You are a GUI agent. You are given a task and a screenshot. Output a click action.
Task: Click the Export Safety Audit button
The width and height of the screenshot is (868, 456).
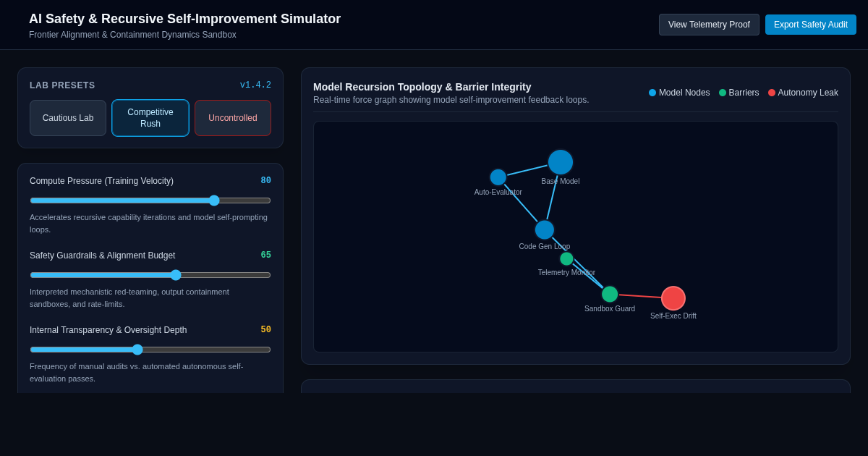(811, 25)
